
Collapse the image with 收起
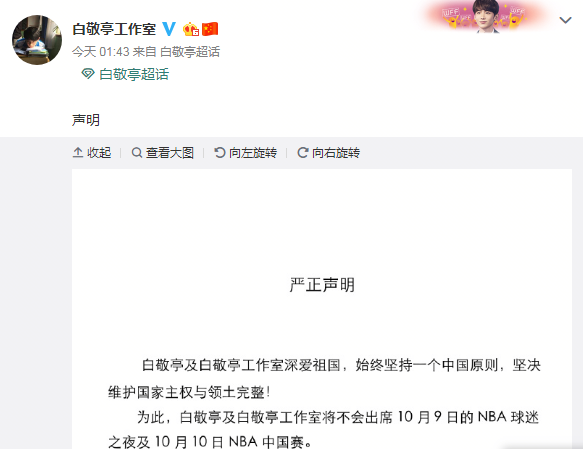[x=92, y=153]
